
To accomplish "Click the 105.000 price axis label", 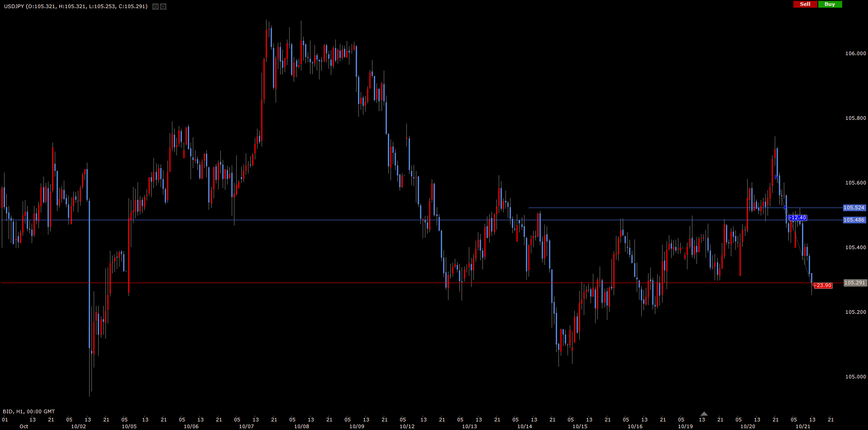I will click(x=855, y=377).
